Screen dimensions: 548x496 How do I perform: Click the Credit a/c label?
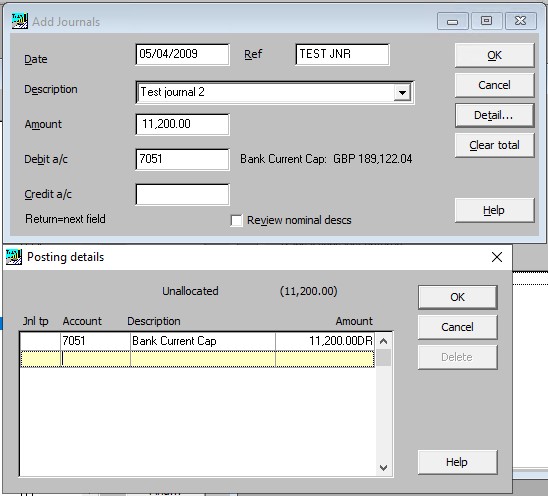pyautogui.click(x=48, y=194)
